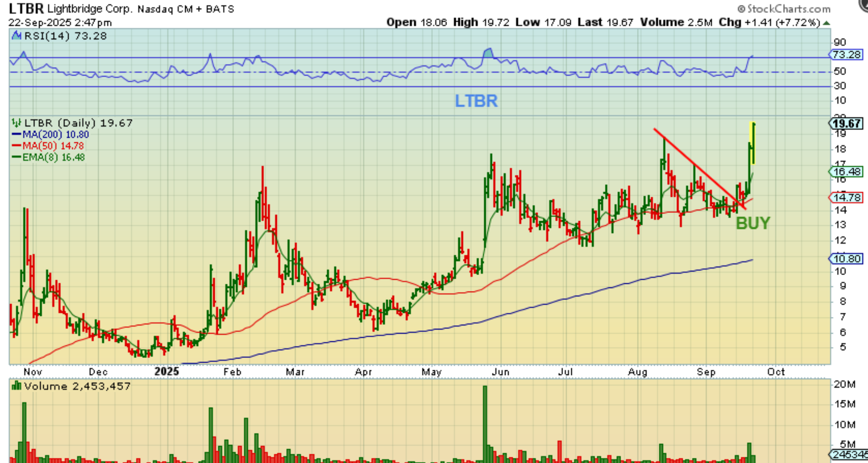Click the red descending trendline on the chart
Viewport: 868px width, 463px height.
click(699, 169)
